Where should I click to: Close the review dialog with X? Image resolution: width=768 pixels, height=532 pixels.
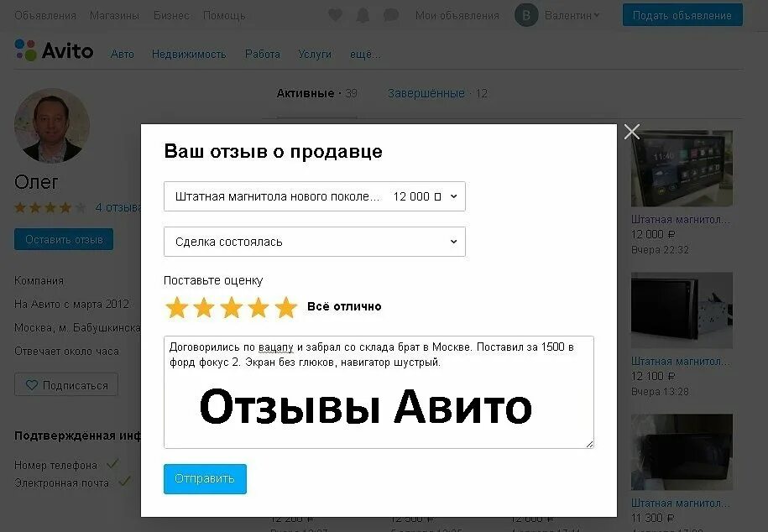tap(632, 131)
